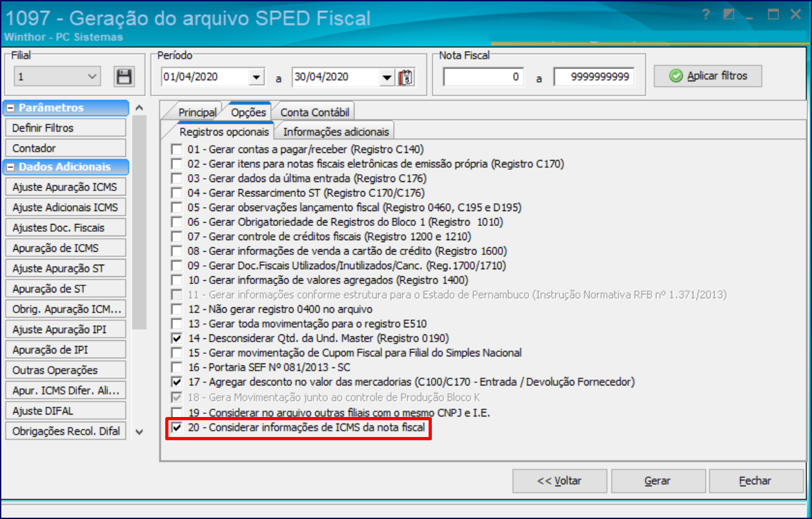Check option 08 venda a cartão de crédito
Viewport: 812px width, 519px height.
coord(176,251)
